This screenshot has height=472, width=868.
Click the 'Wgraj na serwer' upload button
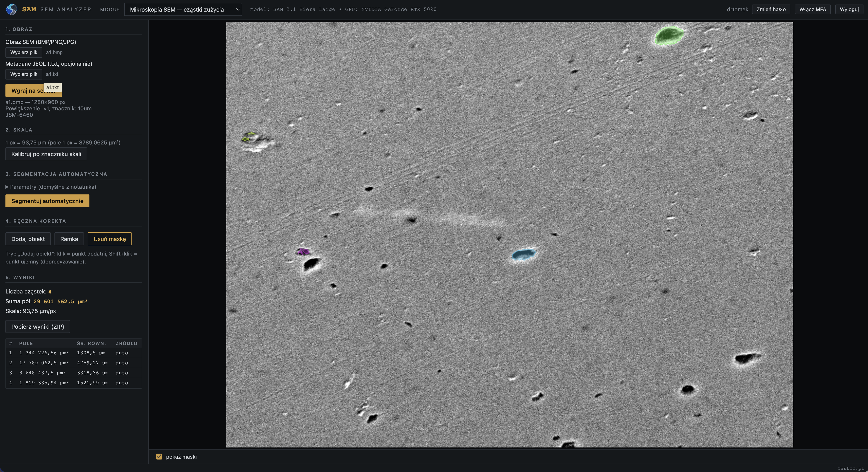pos(33,90)
